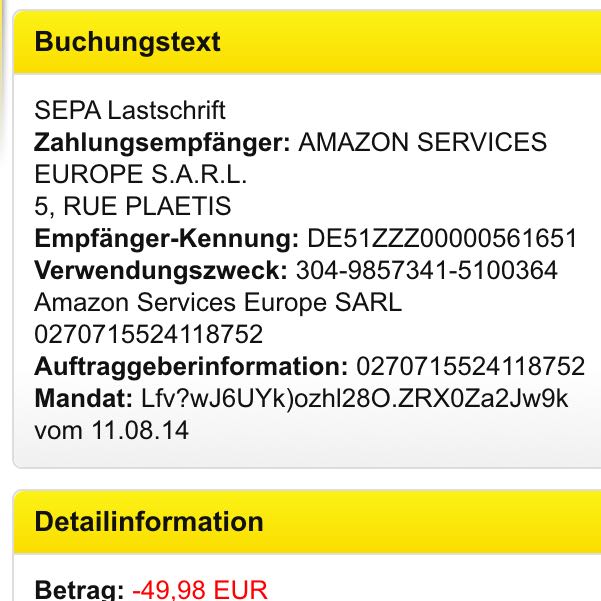
Task: Click the Empfänger-Kennung label
Action: tap(166, 239)
